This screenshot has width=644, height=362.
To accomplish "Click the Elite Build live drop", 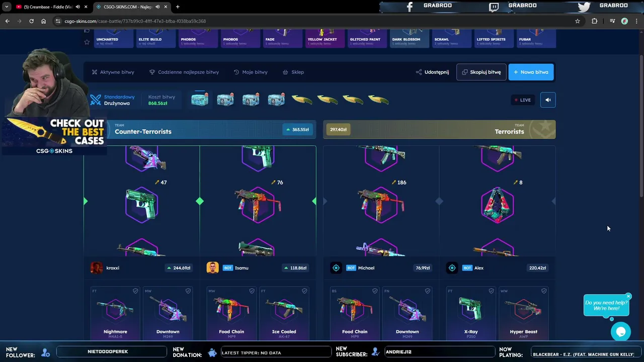I will 156,39.
